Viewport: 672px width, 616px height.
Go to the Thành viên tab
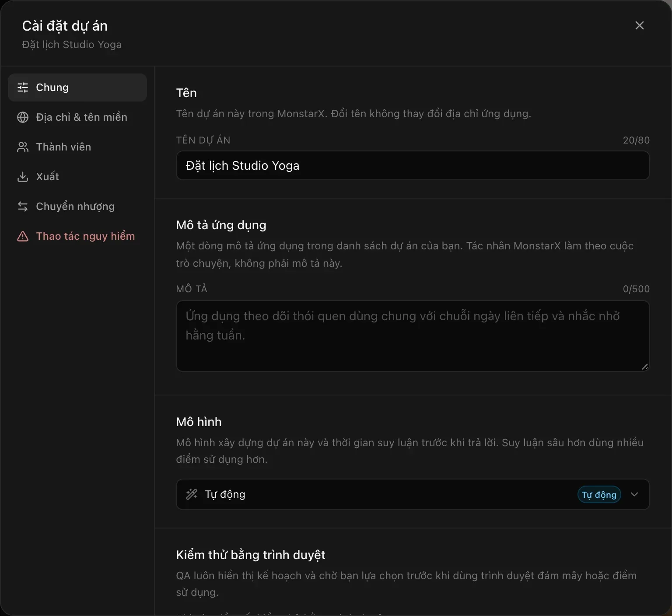pos(77,147)
